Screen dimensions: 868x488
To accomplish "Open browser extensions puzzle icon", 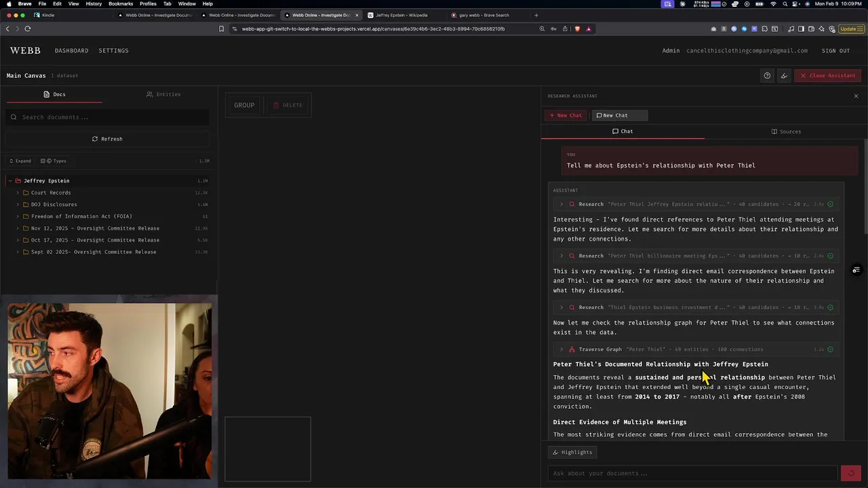I will coord(765,28).
